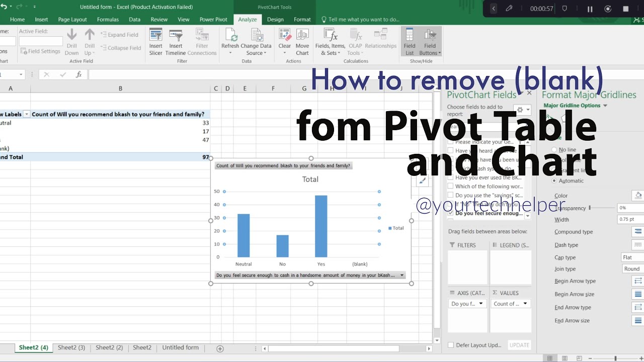Stop the screen recording
The width and height of the screenshot is (644, 362).
tap(626, 9)
